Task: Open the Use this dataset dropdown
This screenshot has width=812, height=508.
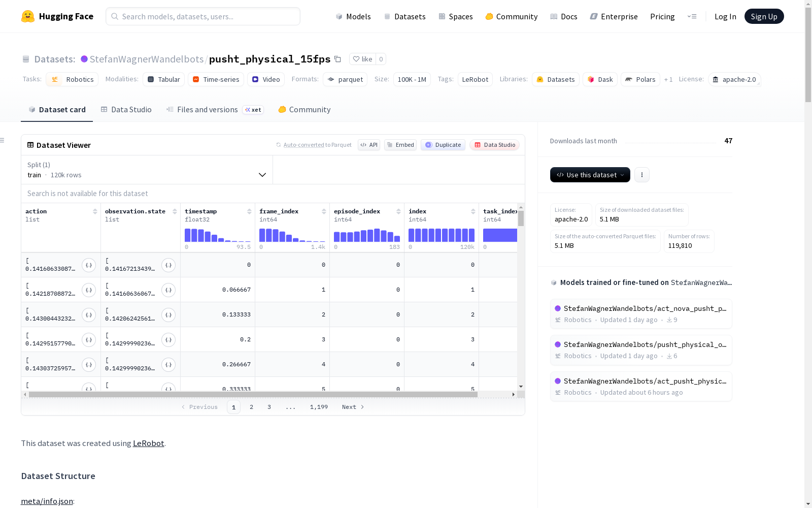Action: point(590,175)
